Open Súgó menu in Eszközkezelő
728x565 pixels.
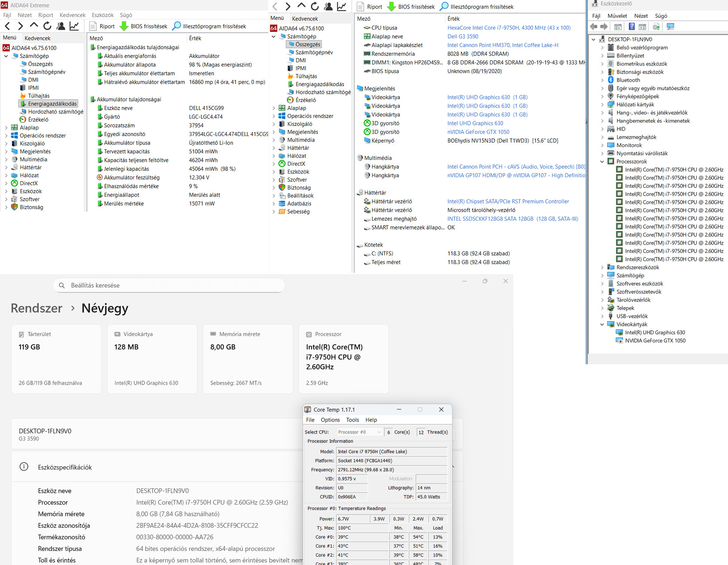pyautogui.click(x=661, y=16)
